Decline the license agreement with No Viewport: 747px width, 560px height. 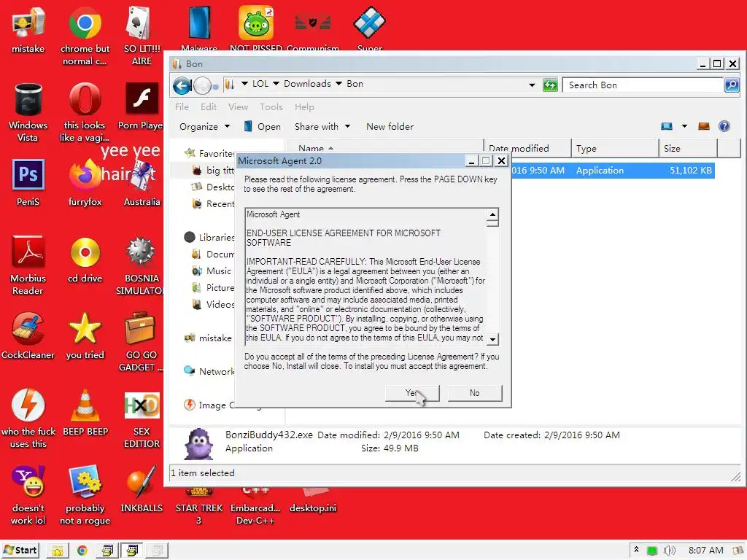tap(474, 393)
